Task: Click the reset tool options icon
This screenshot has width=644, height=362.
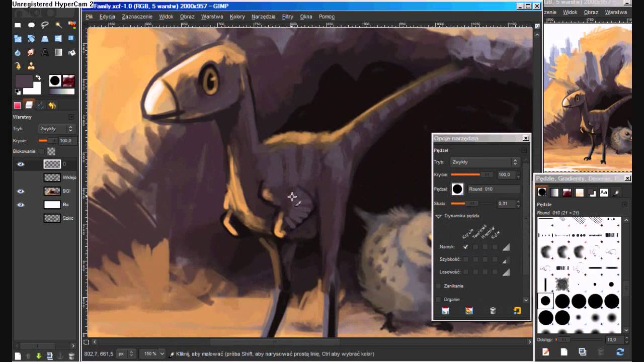Action: click(517, 311)
